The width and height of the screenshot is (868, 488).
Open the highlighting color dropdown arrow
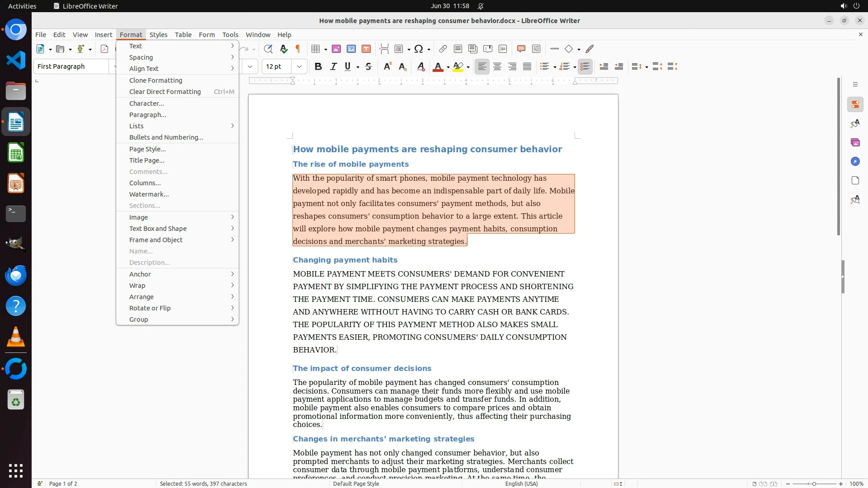(x=468, y=67)
